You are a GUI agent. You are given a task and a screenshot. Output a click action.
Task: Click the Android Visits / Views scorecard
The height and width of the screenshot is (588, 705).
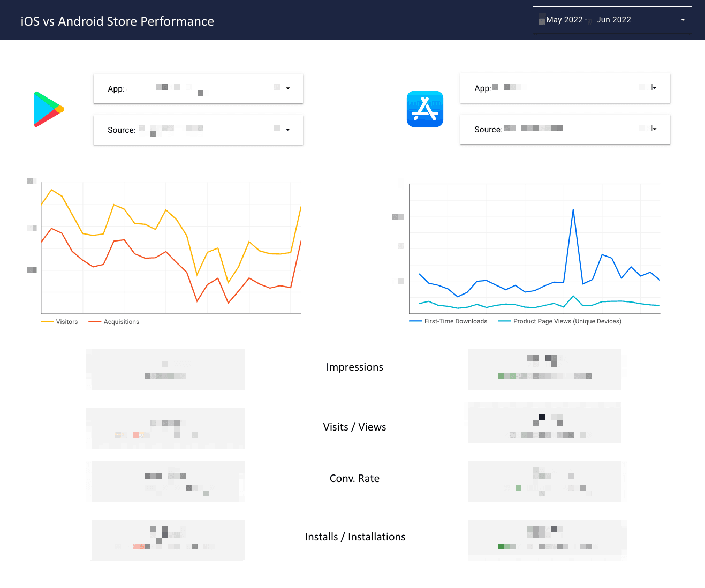pyautogui.click(x=165, y=428)
